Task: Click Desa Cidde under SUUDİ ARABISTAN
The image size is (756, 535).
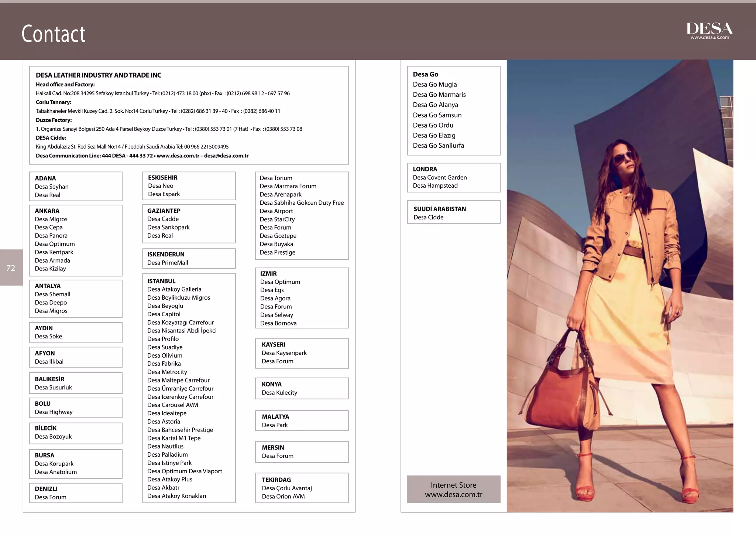Action: [429, 217]
